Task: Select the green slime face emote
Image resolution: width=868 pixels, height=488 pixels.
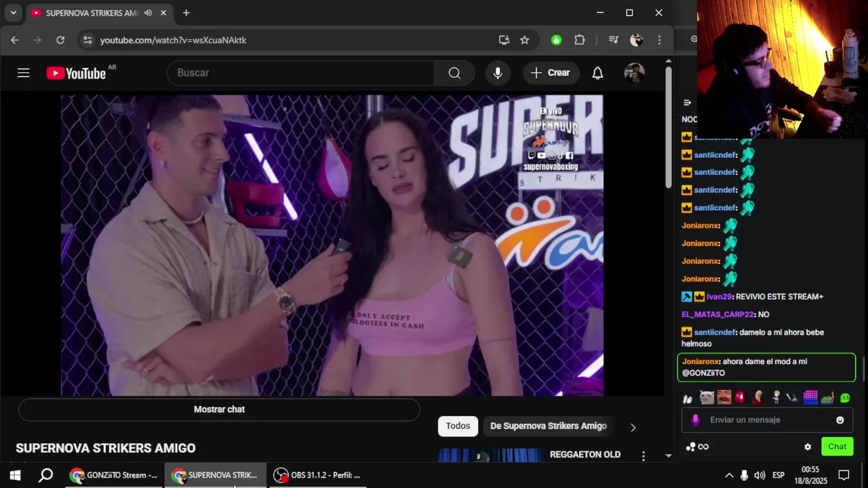Action: (x=845, y=398)
